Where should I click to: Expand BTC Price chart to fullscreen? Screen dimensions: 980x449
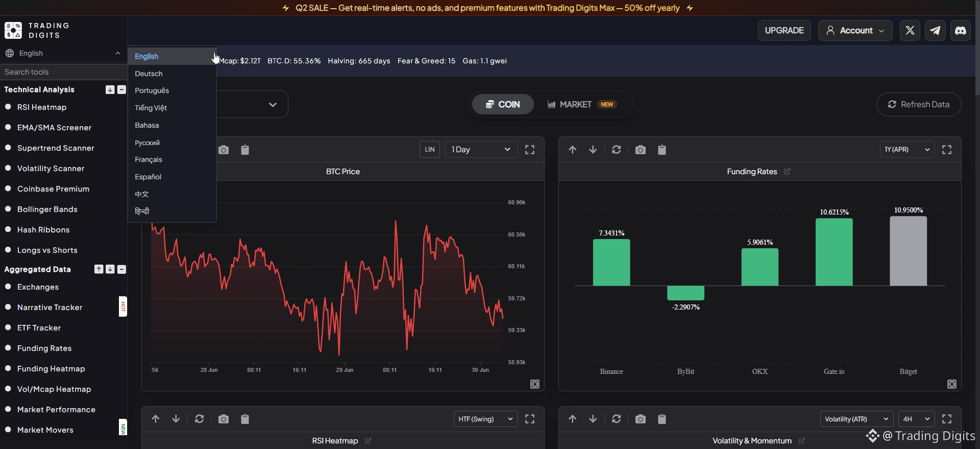click(x=530, y=150)
